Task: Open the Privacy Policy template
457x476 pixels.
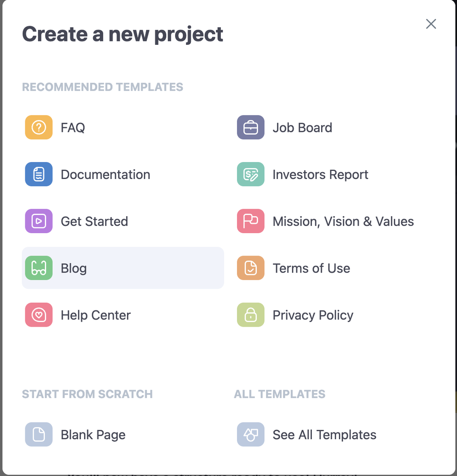Action: (x=313, y=315)
